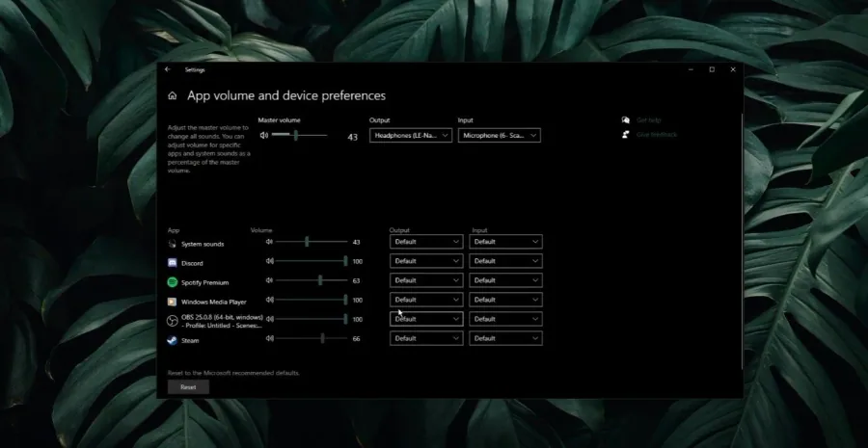
Task: Mute Windows Media Player speaker icon
Action: [x=270, y=300]
